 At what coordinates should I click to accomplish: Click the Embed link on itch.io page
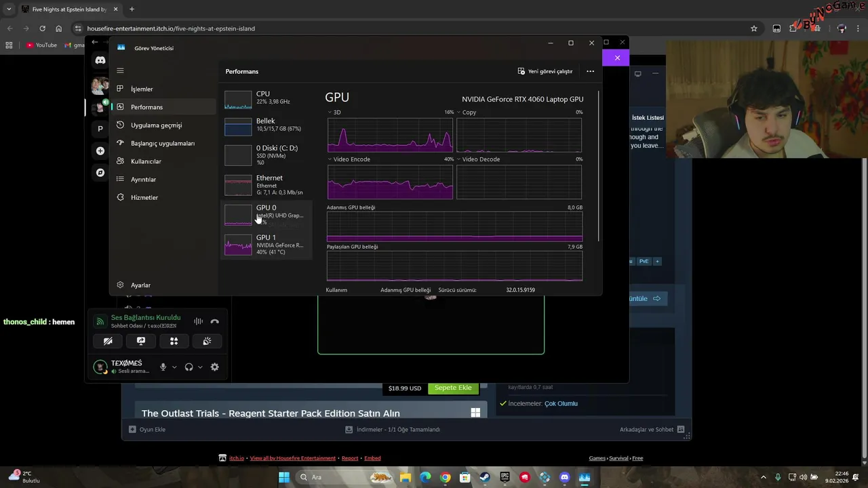372,458
